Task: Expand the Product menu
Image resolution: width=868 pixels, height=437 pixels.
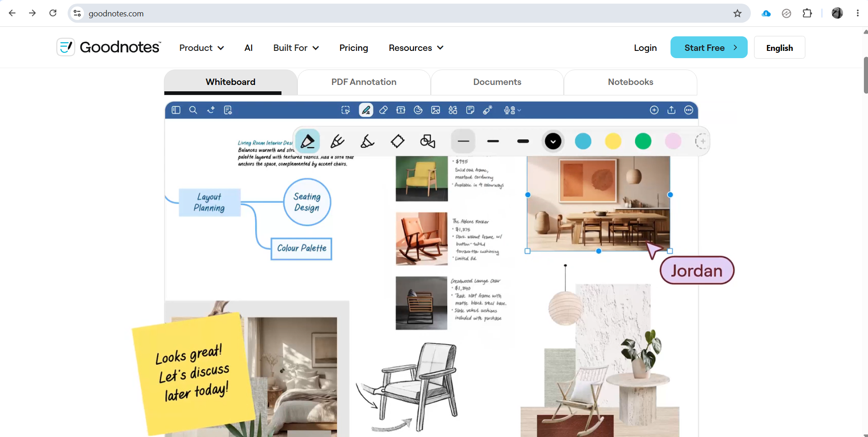Action: click(x=202, y=48)
